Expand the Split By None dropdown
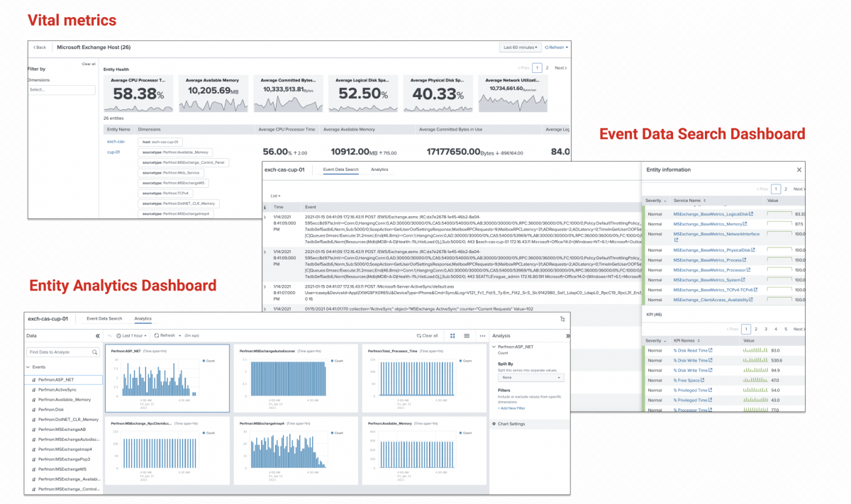This screenshot has height=504, width=851. tap(530, 378)
